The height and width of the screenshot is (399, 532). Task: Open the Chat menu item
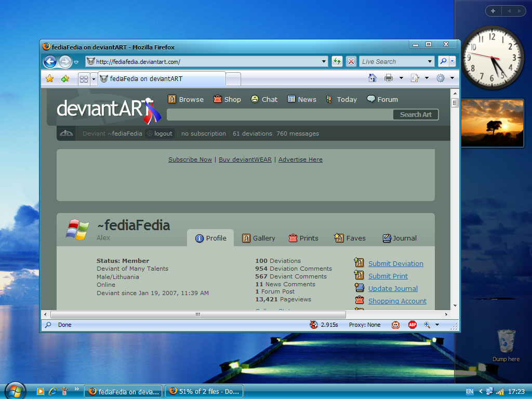[264, 99]
